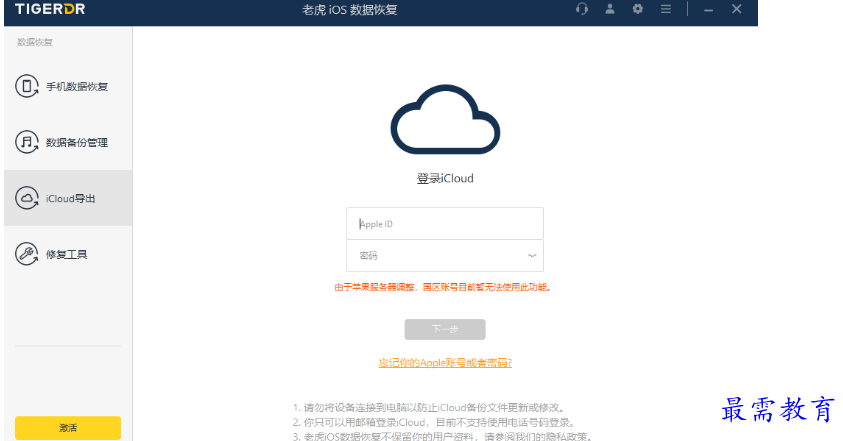Click the 修复工具 wrench icon

point(26,254)
